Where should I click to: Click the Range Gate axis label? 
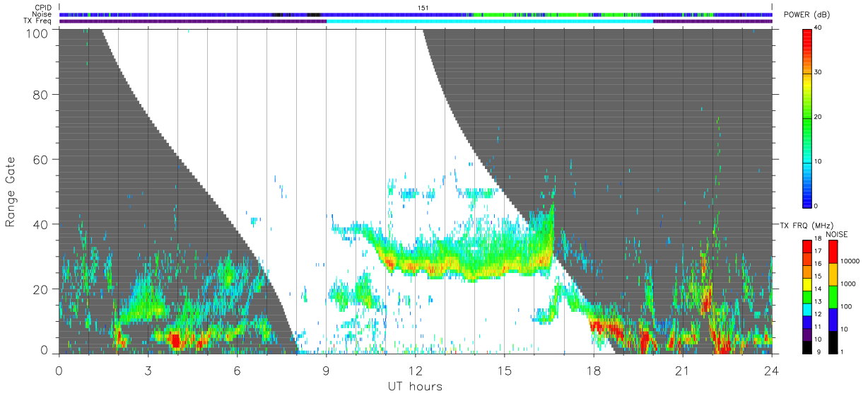point(11,192)
